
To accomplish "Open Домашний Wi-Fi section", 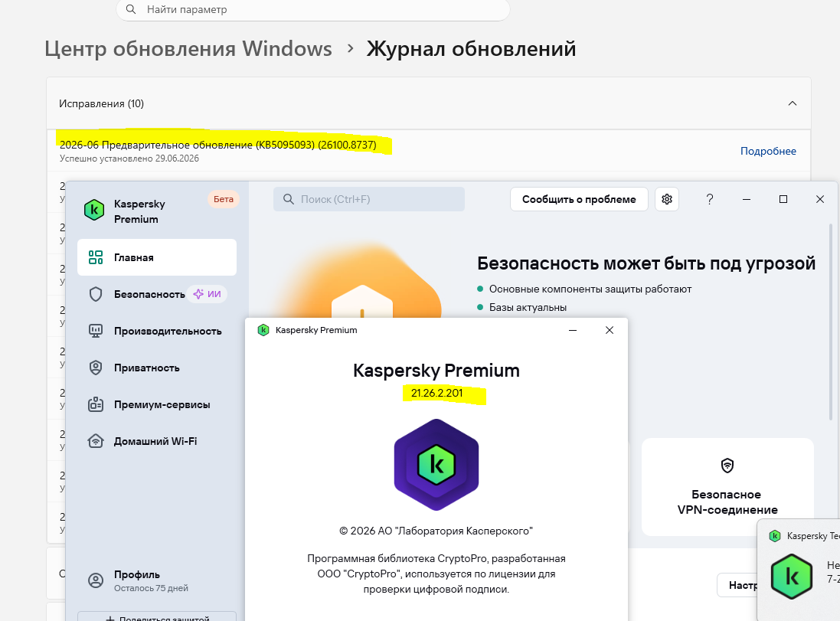I will point(156,441).
